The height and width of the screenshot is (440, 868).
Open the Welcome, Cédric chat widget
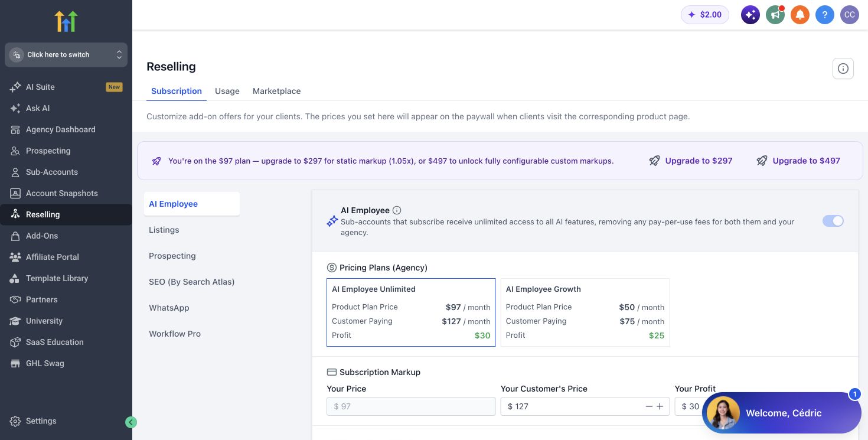coord(782,413)
